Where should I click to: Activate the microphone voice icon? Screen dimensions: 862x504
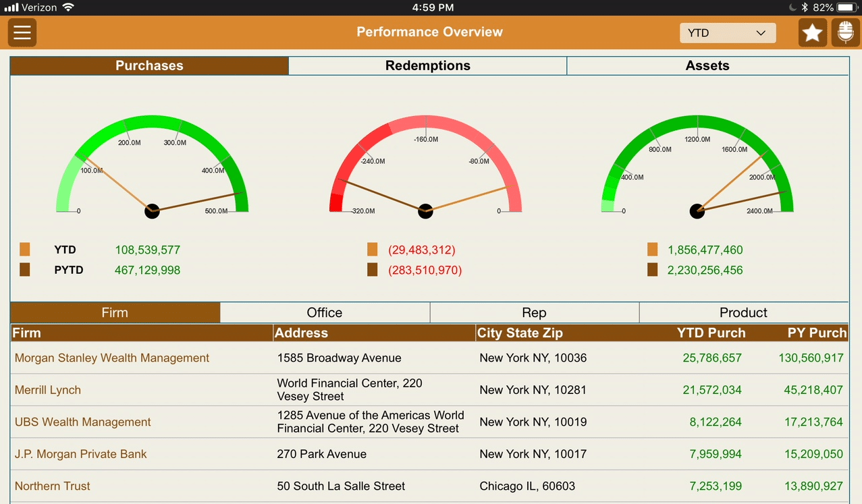(x=845, y=32)
